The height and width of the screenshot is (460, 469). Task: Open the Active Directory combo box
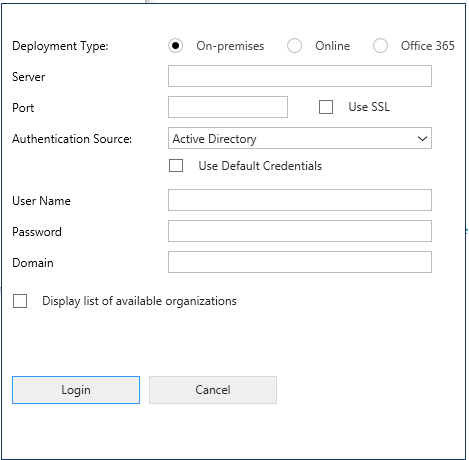pos(300,138)
